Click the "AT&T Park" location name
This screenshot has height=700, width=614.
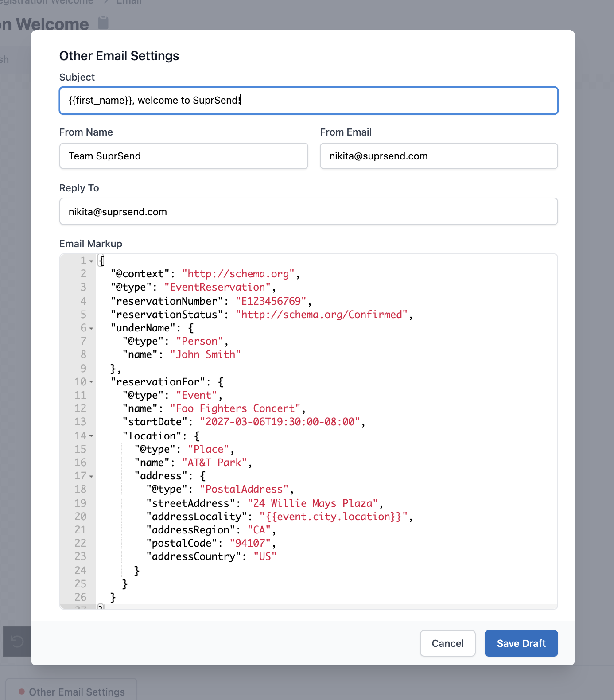[x=214, y=463]
